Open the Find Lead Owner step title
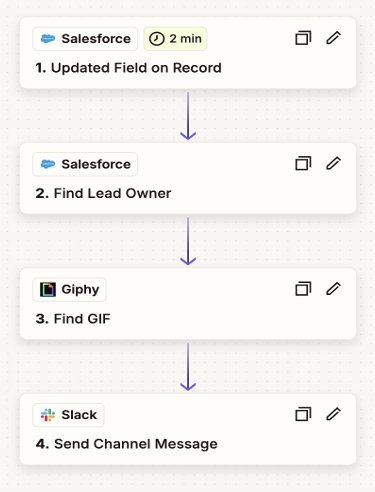375x492 pixels. (103, 193)
